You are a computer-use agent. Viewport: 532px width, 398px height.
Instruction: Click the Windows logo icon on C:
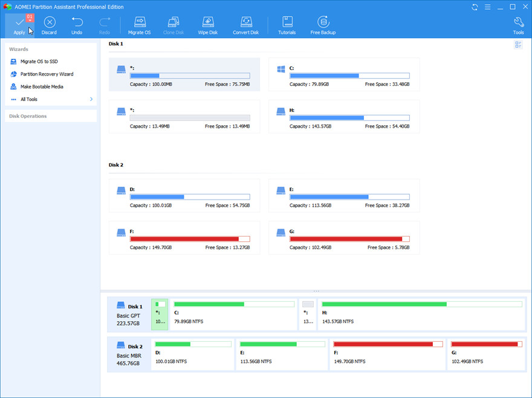click(281, 70)
